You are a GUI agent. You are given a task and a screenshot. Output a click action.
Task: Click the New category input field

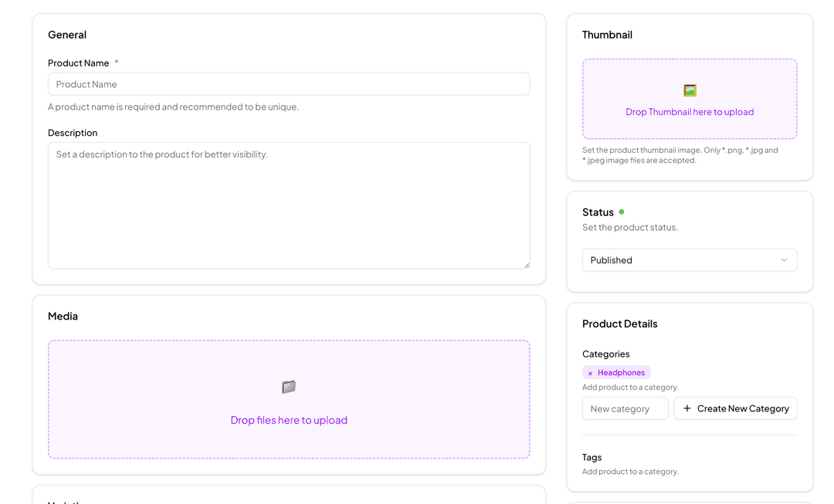tap(625, 408)
